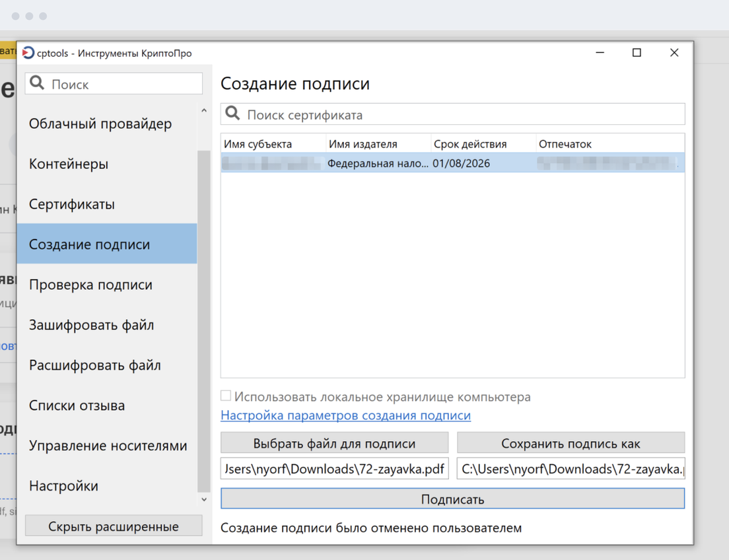Click 'Сохранить подпись как' button
Viewport: 729px width, 560px height.
[x=571, y=443]
